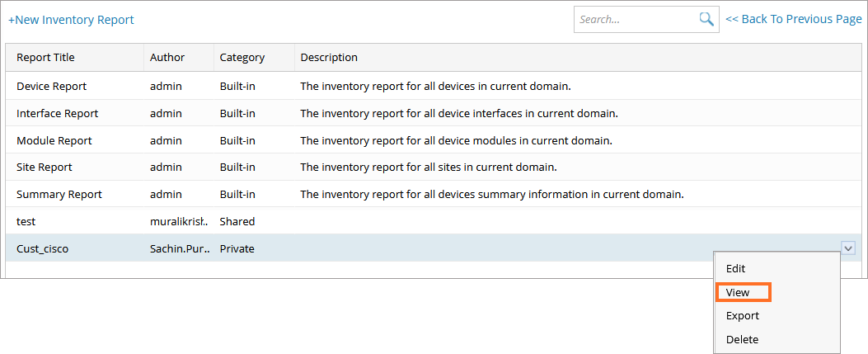The image size is (868, 354).
Task: Choose Delete in the context menu
Action: (x=742, y=339)
